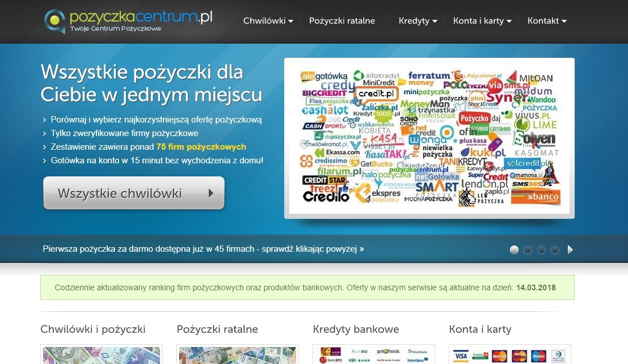Click the carousel next arrow
The width and height of the screenshot is (628, 364).
click(570, 249)
